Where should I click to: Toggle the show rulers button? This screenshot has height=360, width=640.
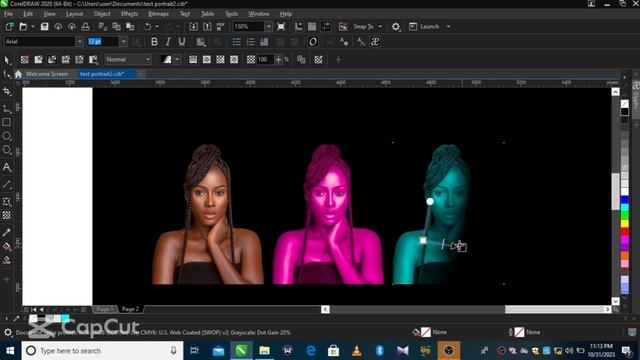(x=298, y=27)
